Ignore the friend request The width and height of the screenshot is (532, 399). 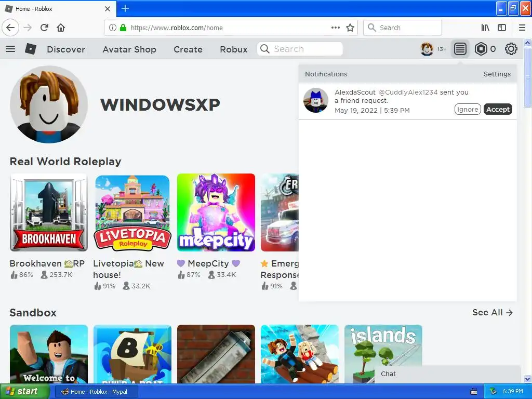tap(468, 109)
